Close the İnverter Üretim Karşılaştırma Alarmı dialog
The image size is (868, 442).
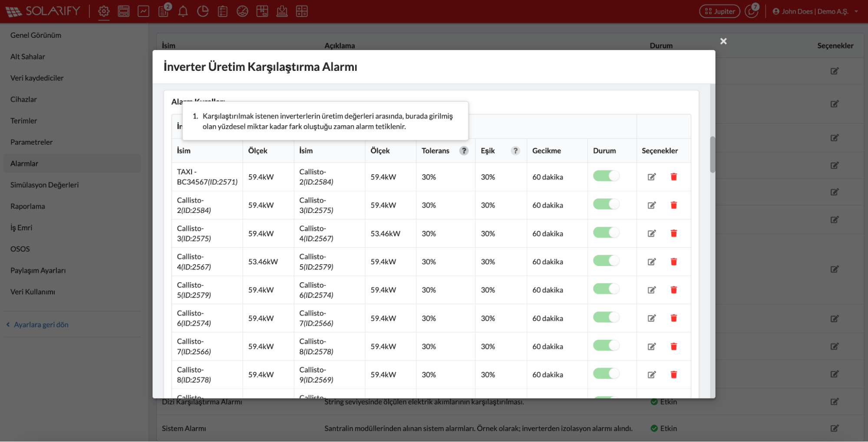tap(723, 41)
